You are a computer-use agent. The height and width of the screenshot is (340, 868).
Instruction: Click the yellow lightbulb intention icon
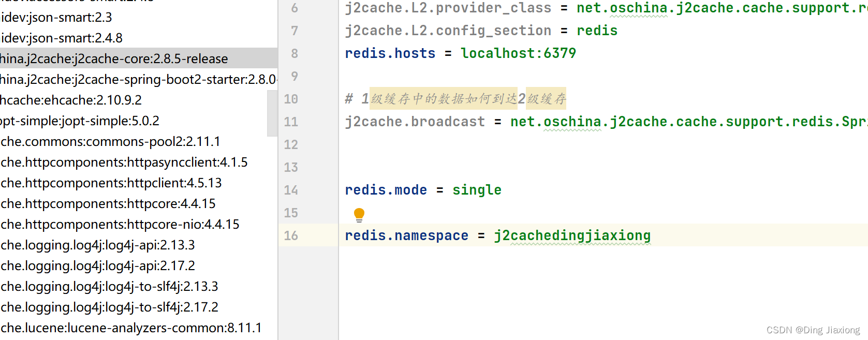359,215
